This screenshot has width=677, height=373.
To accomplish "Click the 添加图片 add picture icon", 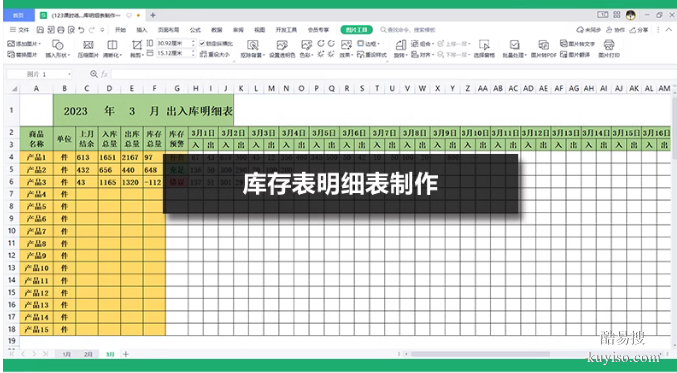I will 11,44.
